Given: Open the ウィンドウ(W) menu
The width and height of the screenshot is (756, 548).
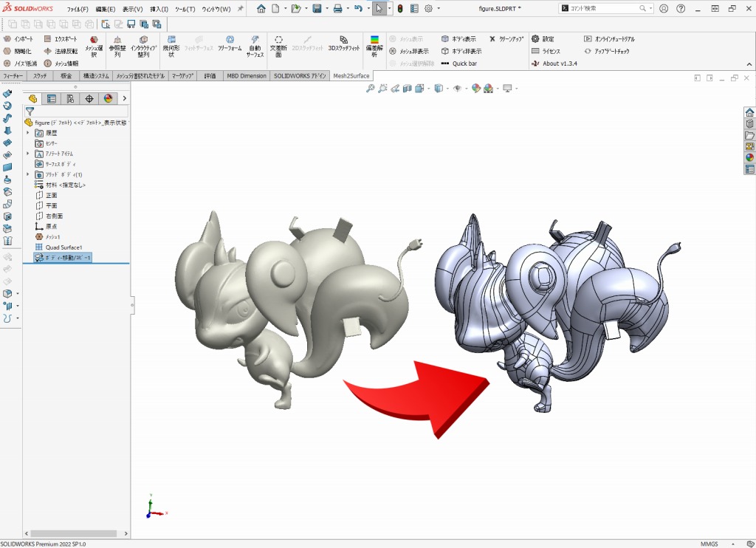Looking at the screenshot, I should tap(216, 9).
